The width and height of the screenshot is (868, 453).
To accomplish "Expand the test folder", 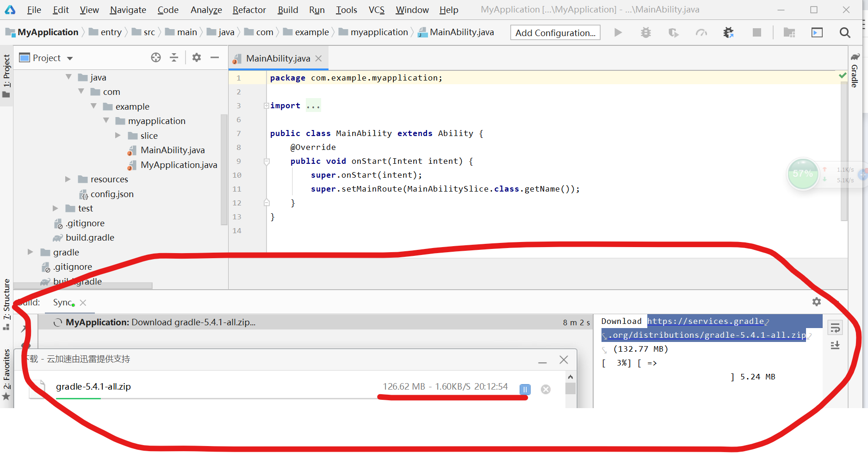I will pyautogui.click(x=56, y=208).
